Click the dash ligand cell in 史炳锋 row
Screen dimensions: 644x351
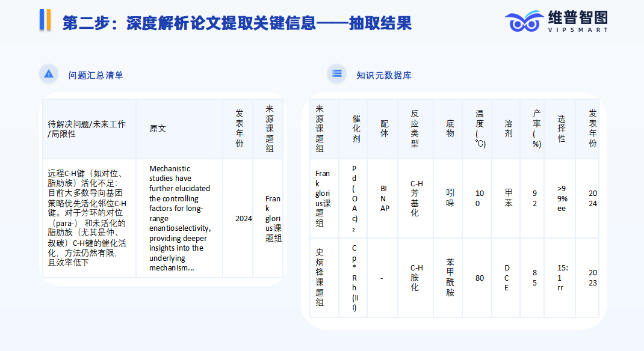383,278
